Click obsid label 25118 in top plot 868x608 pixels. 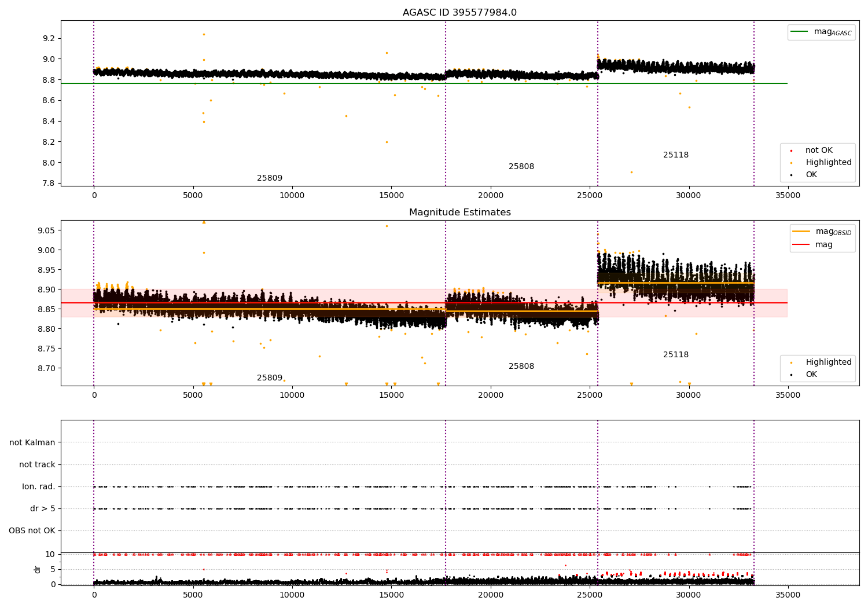(x=676, y=155)
